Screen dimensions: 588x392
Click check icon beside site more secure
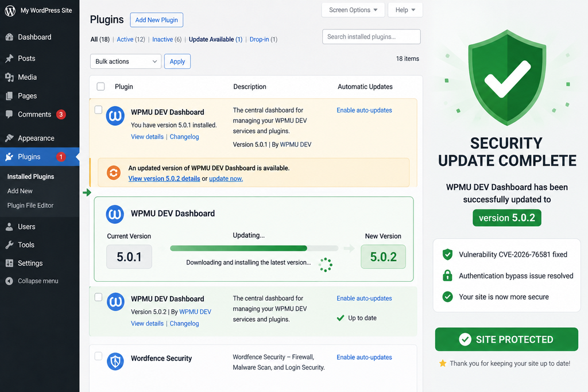coord(447,297)
